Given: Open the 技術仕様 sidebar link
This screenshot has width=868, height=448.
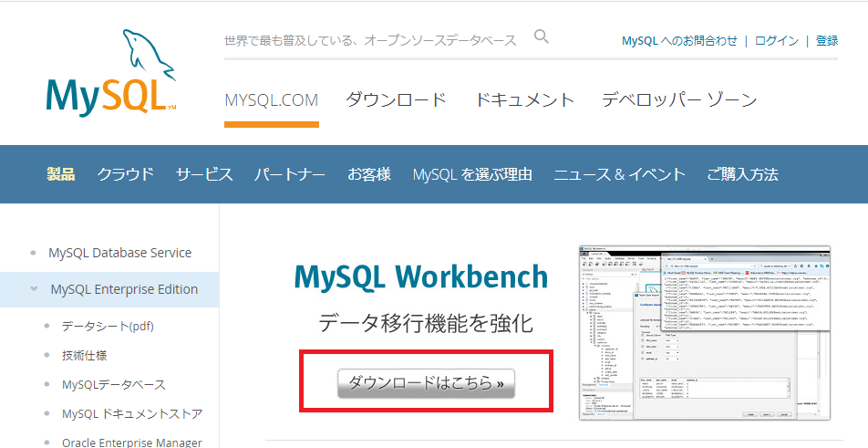Looking at the screenshot, I should tap(84, 356).
